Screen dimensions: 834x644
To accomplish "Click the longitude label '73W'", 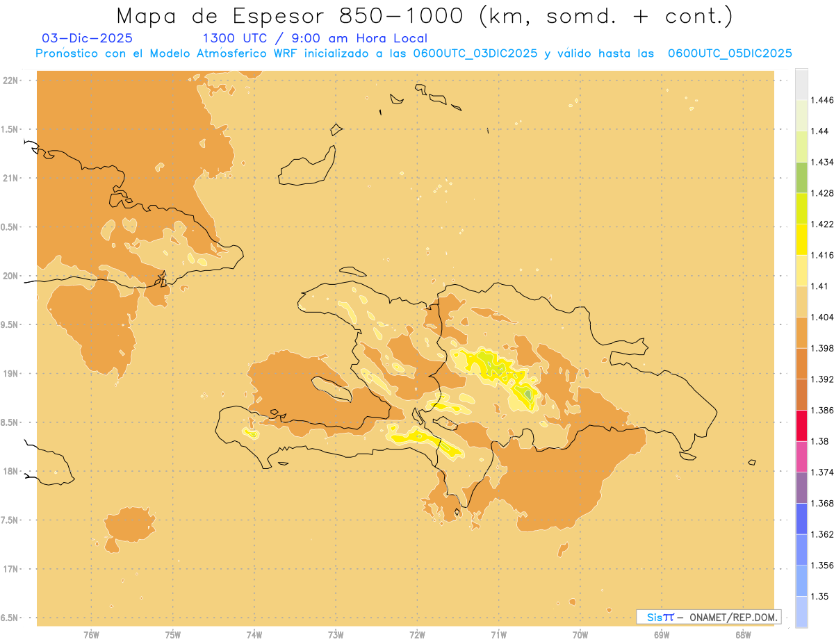I will (x=336, y=635).
